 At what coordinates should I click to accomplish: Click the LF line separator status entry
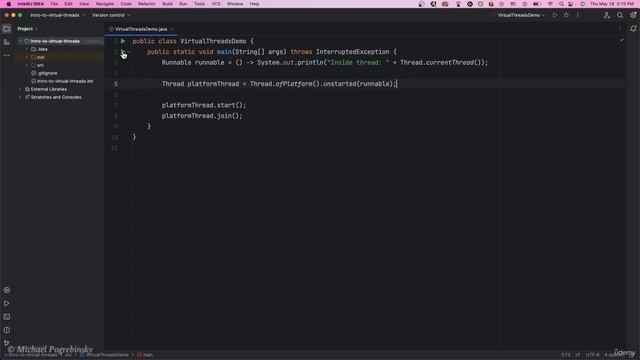click(x=578, y=355)
